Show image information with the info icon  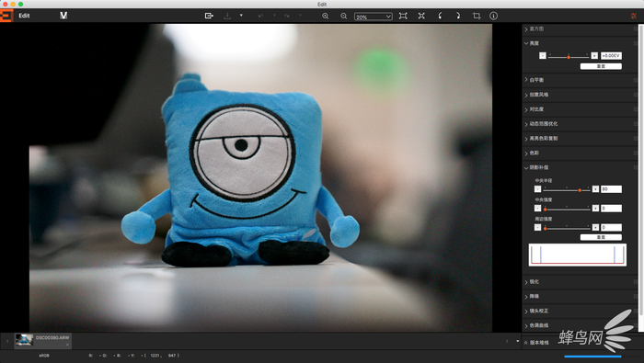(494, 16)
